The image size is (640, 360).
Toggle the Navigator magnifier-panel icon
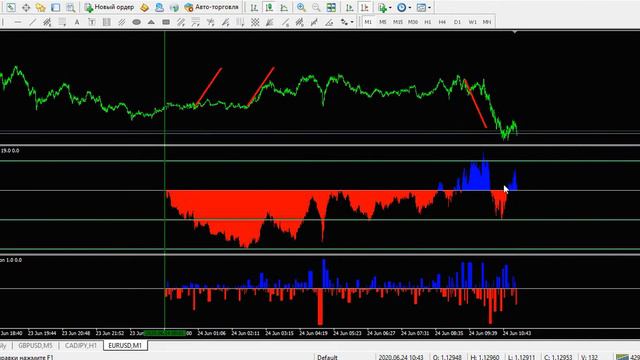(70, 7)
